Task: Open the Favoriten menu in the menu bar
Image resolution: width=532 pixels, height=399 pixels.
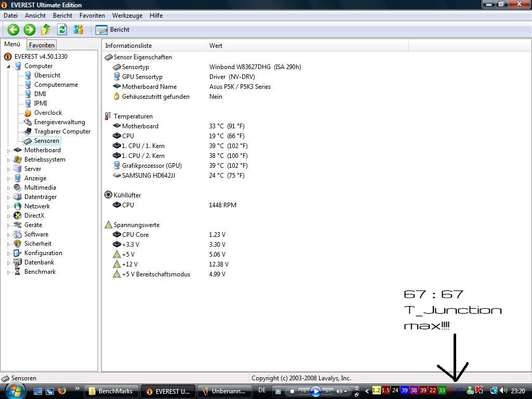Action: (x=92, y=16)
